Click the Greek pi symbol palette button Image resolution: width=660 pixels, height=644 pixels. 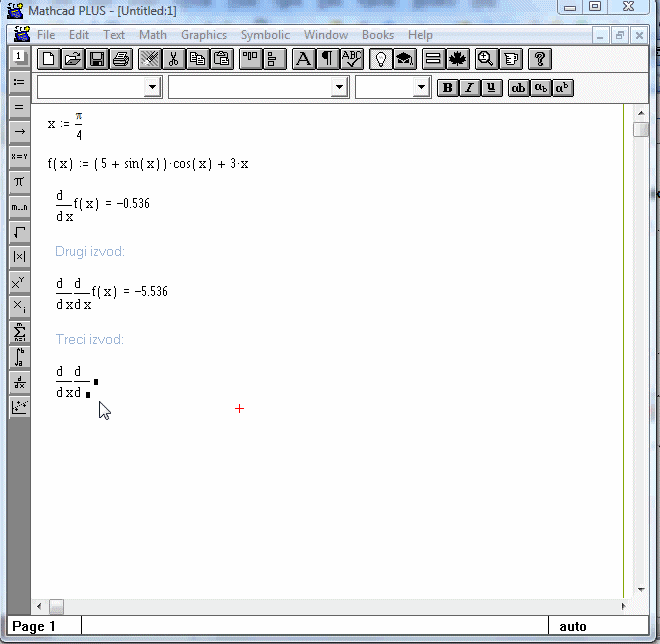point(19,181)
